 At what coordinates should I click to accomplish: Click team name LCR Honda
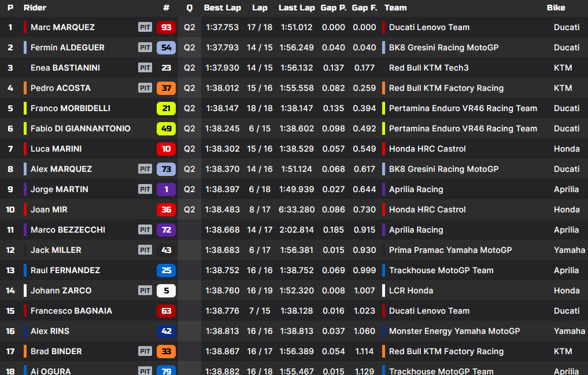[411, 291]
